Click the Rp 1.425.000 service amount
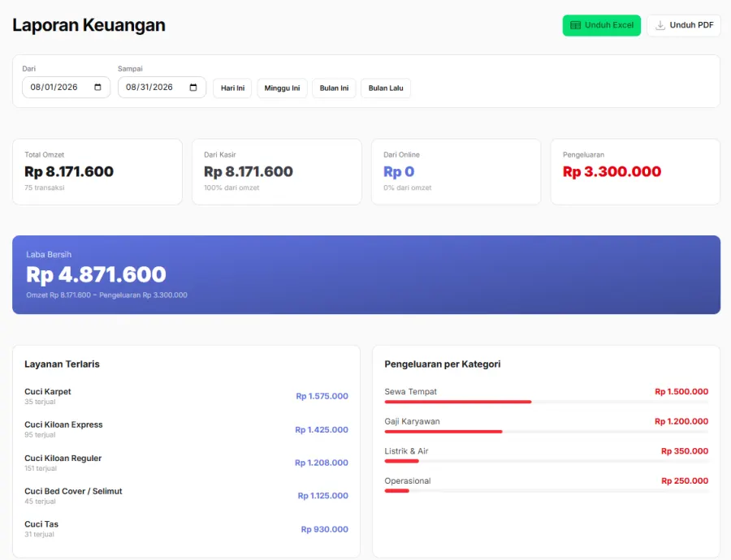The width and height of the screenshot is (731, 560). pos(322,429)
